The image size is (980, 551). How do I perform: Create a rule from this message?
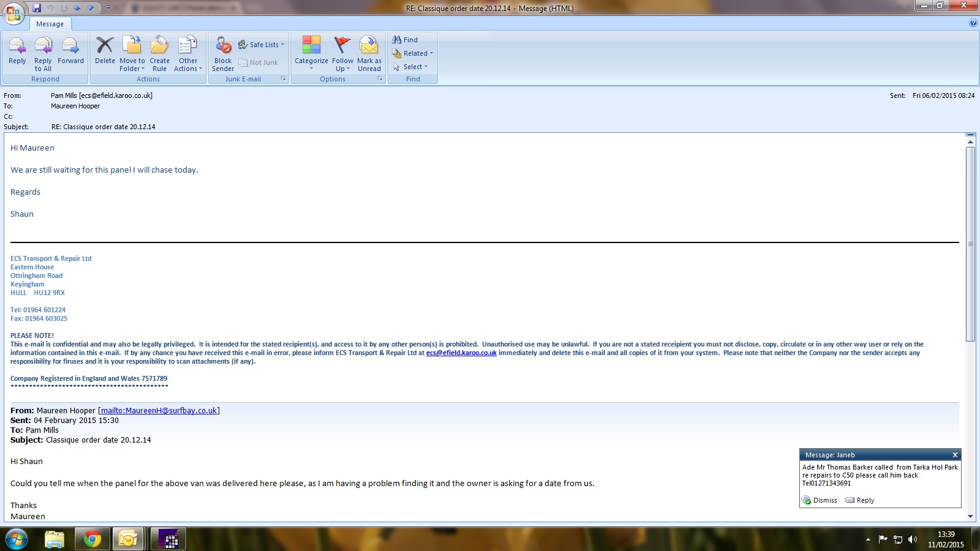pyautogui.click(x=159, y=53)
